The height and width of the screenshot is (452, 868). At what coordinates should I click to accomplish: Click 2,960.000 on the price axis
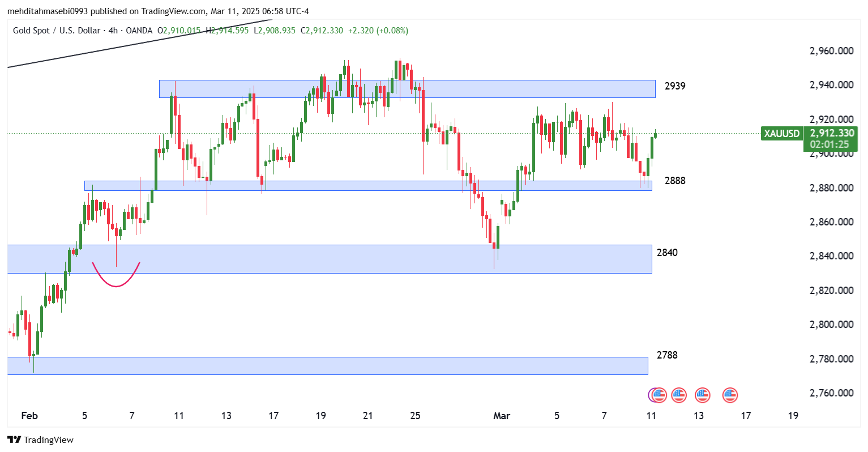[831, 51]
